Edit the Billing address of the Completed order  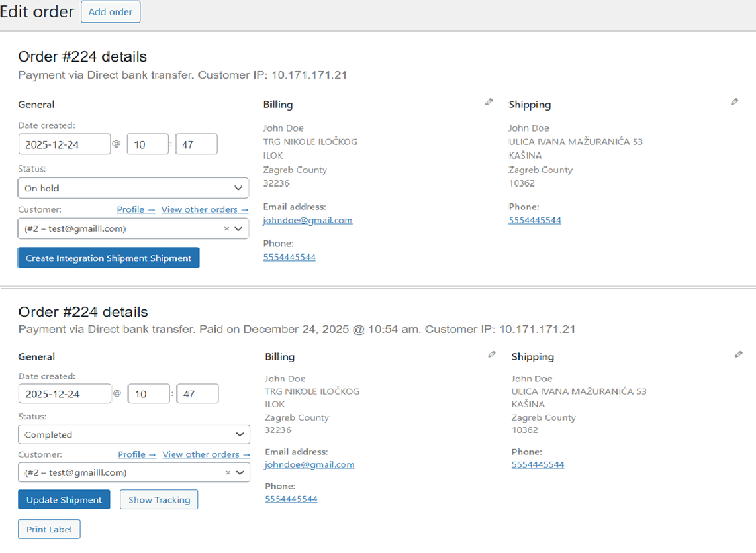(x=491, y=354)
